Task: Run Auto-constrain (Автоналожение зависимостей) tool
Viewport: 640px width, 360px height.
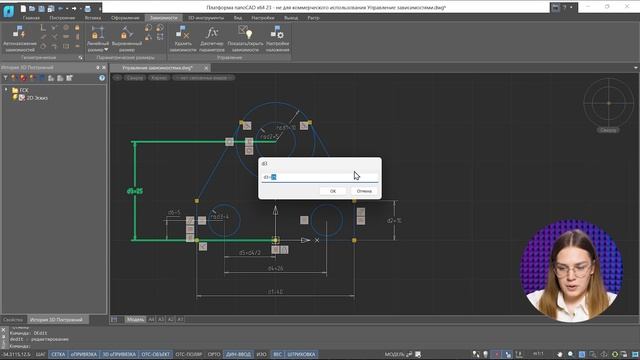Action: coord(19,38)
